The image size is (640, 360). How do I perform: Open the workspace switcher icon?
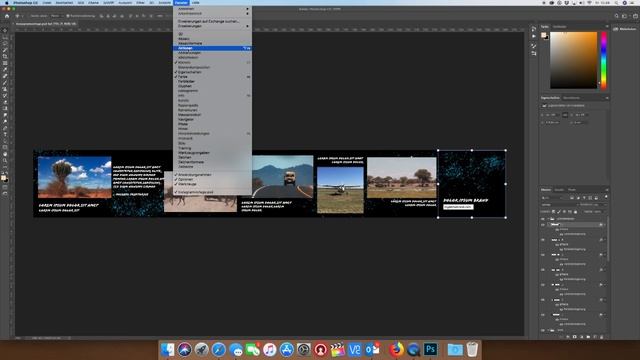(x=624, y=16)
